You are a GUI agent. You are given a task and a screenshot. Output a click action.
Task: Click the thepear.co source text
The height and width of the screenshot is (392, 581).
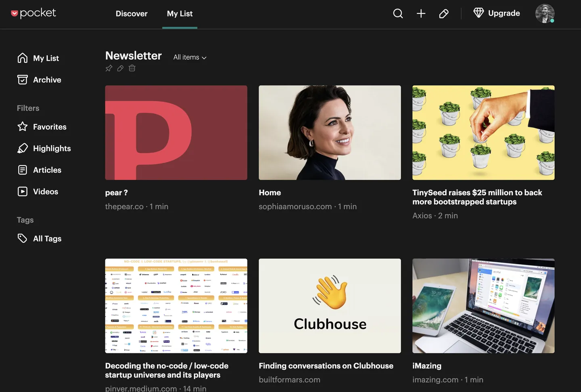click(x=124, y=206)
